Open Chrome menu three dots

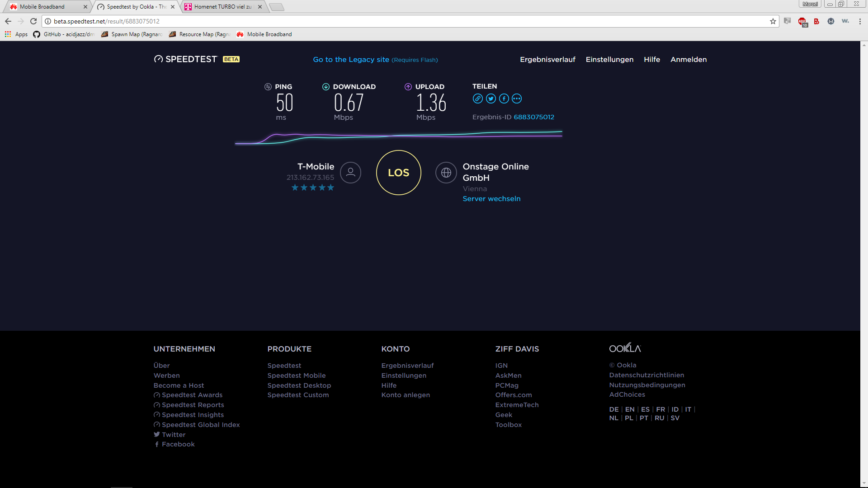(860, 21)
